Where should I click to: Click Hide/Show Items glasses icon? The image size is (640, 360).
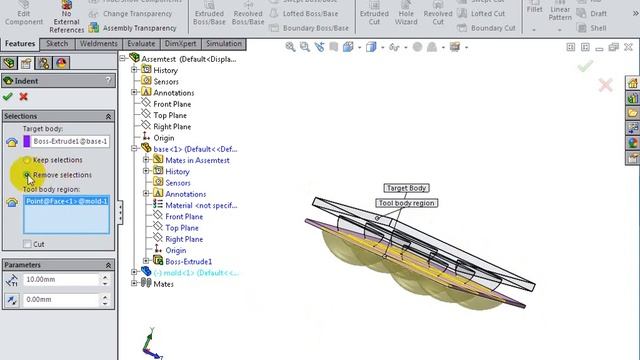click(x=394, y=47)
